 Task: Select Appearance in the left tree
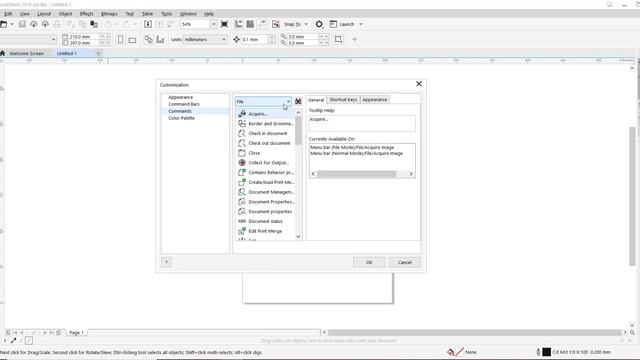coord(181,97)
